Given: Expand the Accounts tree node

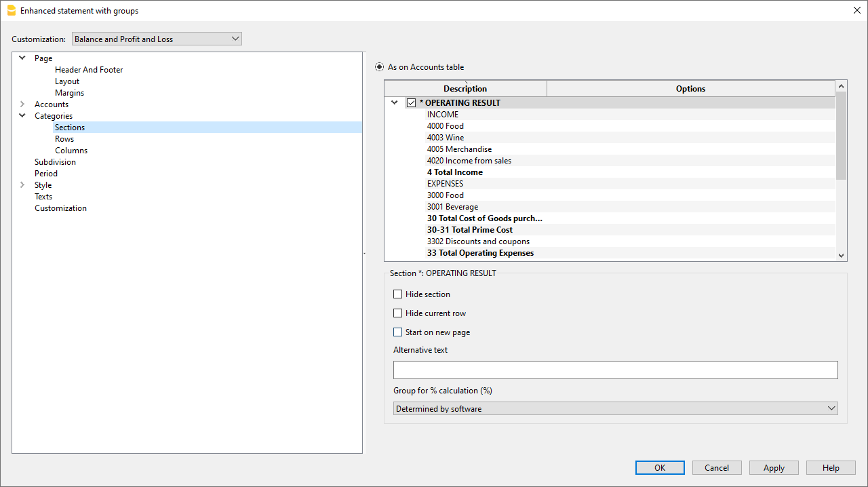Looking at the screenshot, I should 21,104.
